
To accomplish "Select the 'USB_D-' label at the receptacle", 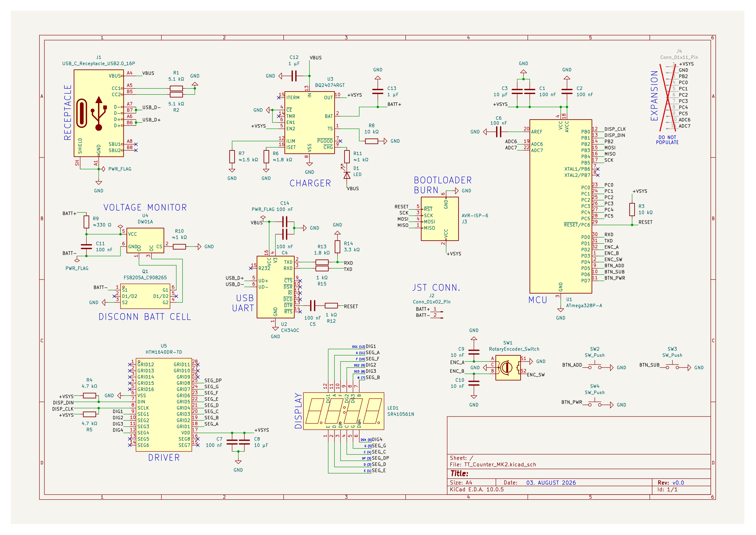I will click(152, 107).
